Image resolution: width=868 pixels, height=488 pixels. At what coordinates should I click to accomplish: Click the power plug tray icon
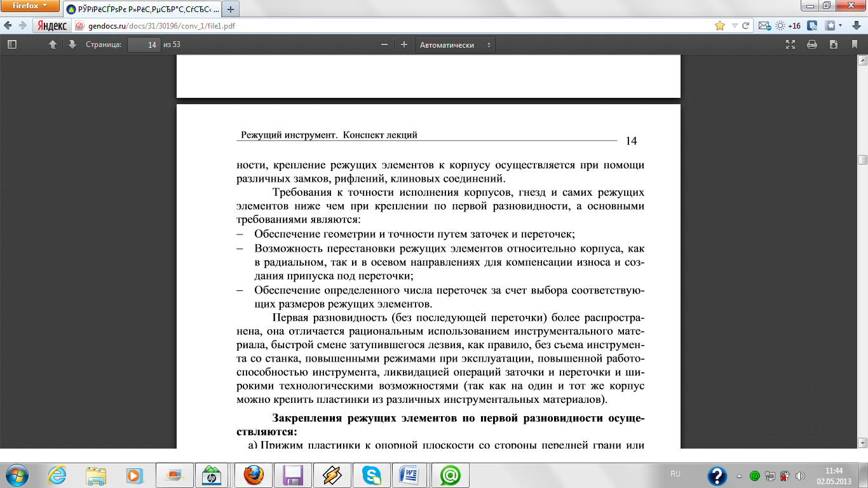tap(785, 475)
